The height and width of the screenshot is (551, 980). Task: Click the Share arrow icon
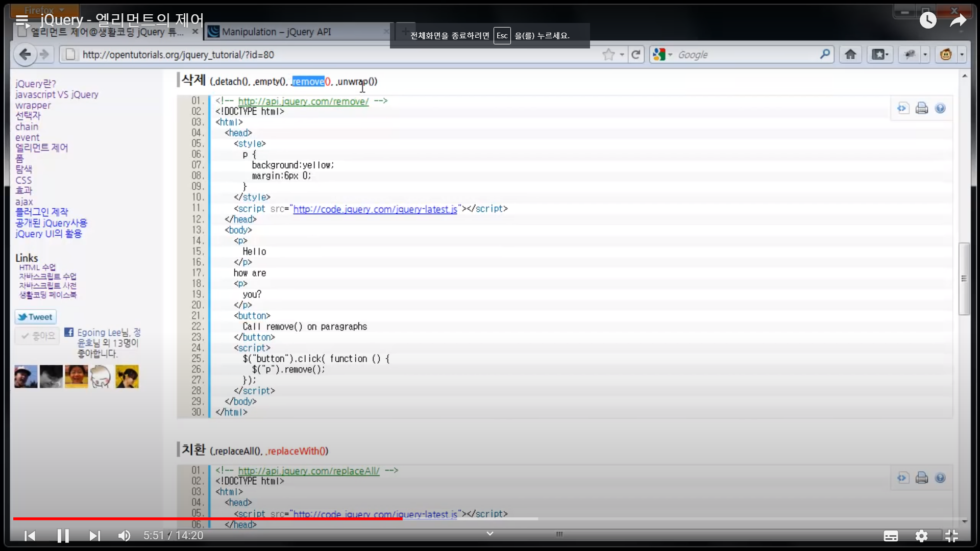click(x=958, y=20)
